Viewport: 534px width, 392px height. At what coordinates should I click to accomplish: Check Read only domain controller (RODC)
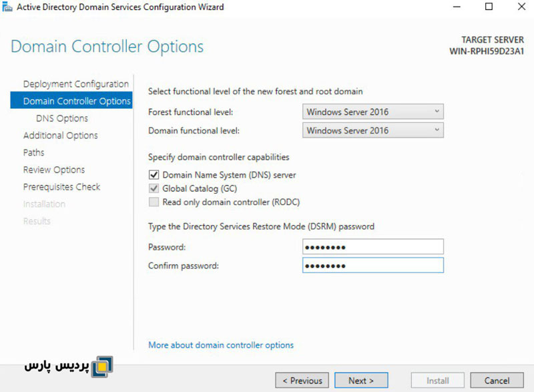[x=154, y=202]
